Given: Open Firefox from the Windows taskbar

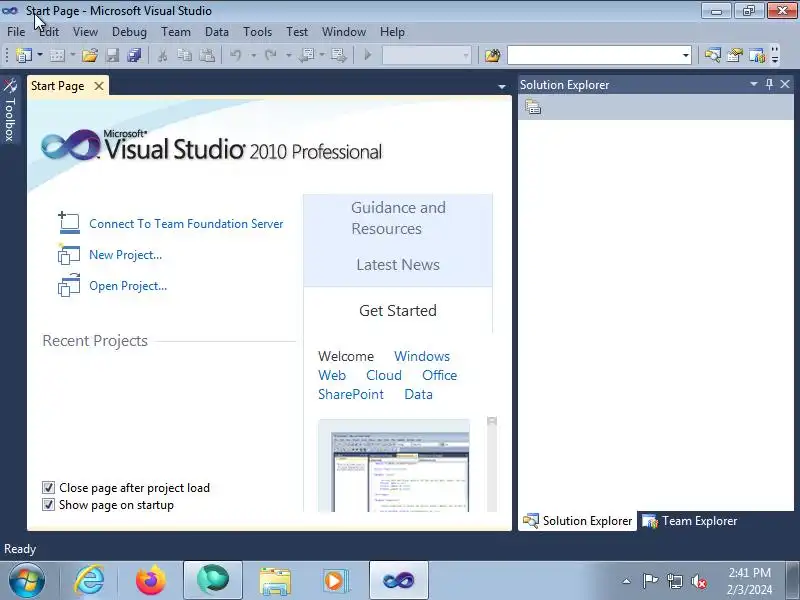Looking at the screenshot, I should coord(151,580).
